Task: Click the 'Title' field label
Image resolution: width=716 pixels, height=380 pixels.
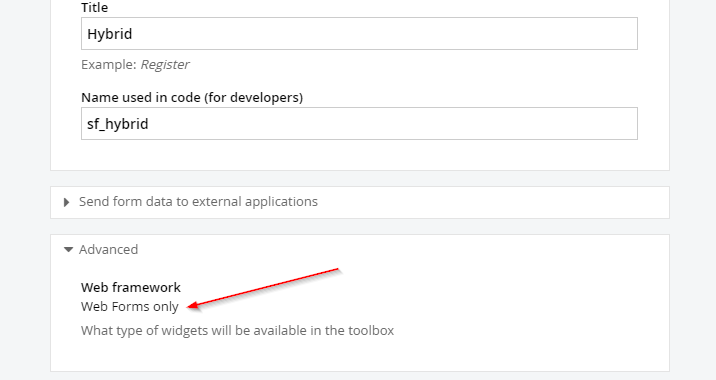Action: [x=95, y=7]
